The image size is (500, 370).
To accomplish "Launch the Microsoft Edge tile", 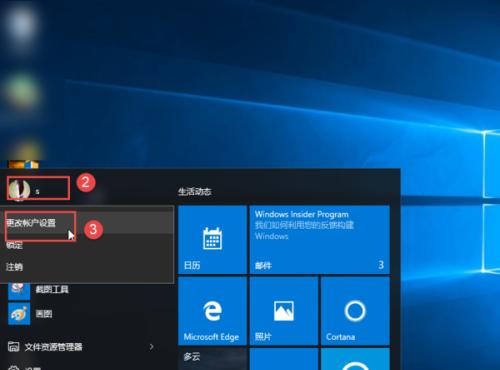I will pos(212,311).
